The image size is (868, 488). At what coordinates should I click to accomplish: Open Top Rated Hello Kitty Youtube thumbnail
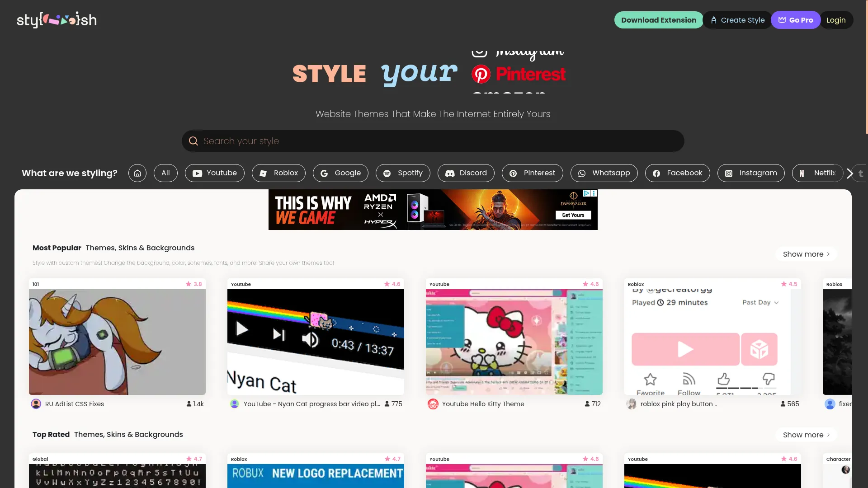click(x=514, y=476)
